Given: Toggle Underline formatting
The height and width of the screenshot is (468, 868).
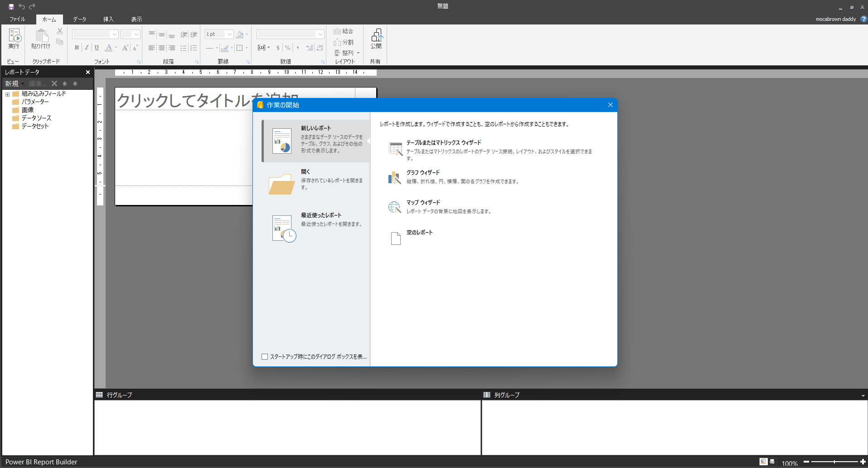Looking at the screenshot, I should pos(97,48).
